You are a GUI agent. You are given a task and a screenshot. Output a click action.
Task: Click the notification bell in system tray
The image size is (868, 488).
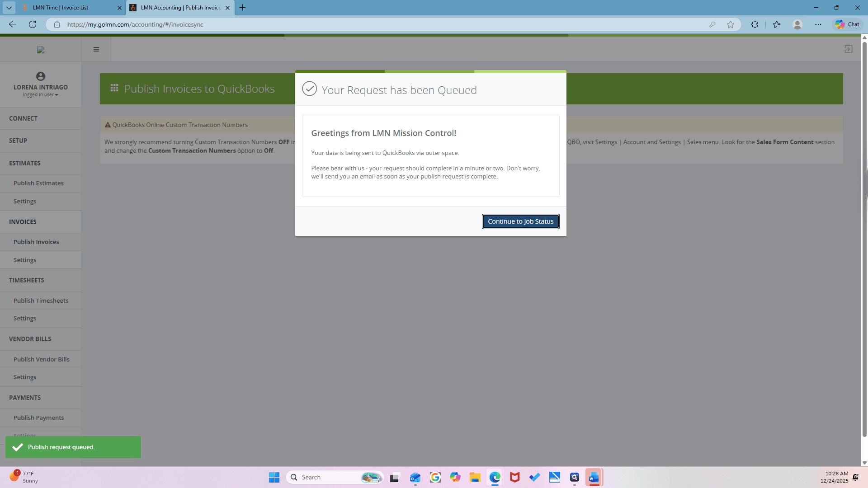[856, 477]
